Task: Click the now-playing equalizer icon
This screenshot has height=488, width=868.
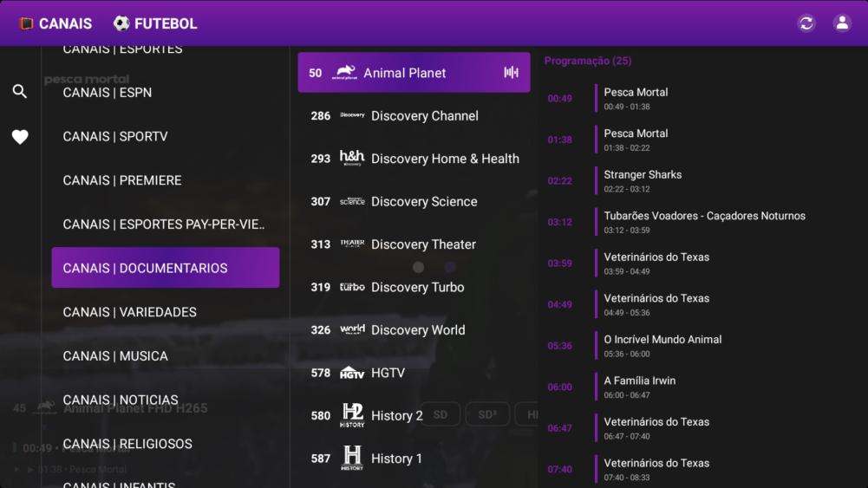Action: pyautogui.click(x=511, y=73)
